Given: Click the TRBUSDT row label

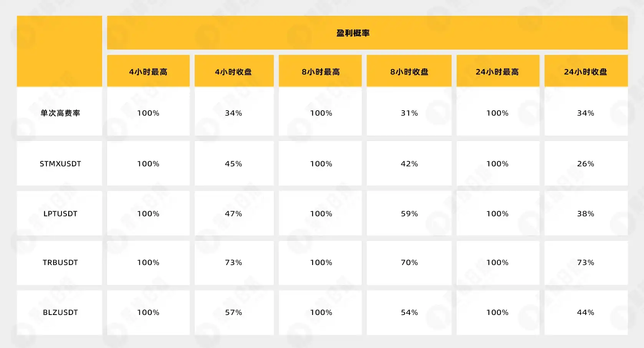Looking at the screenshot, I should (x=60, y=262).
